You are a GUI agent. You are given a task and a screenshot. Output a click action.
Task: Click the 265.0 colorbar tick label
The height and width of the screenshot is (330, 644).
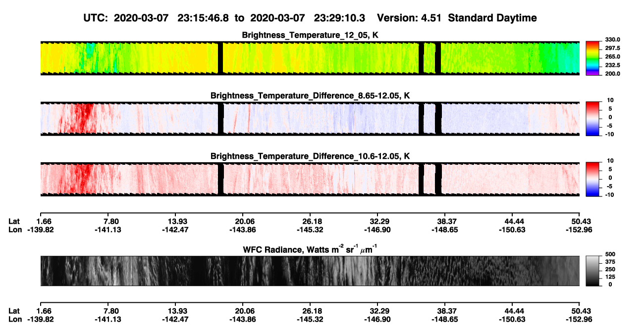(613, 57)
